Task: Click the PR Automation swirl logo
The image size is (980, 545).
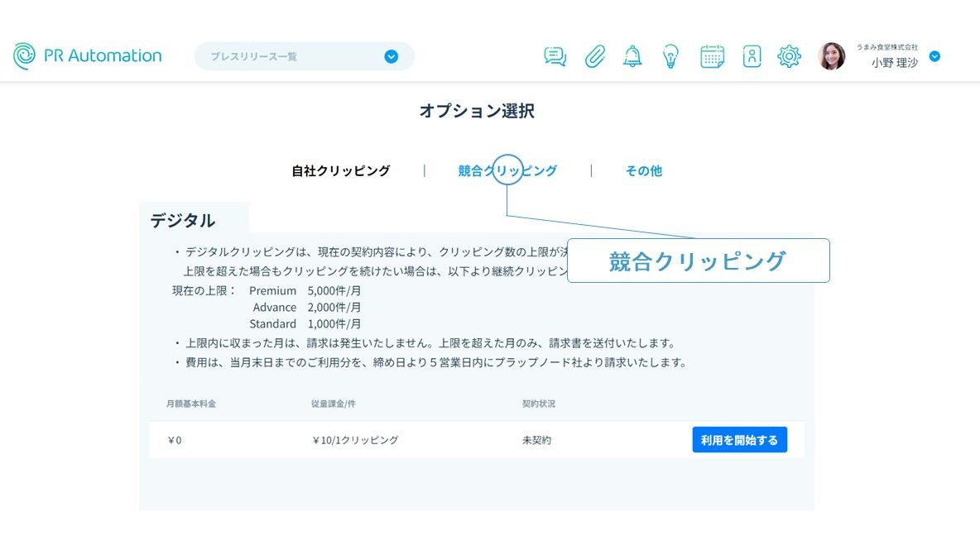Action: click(25, 56)
